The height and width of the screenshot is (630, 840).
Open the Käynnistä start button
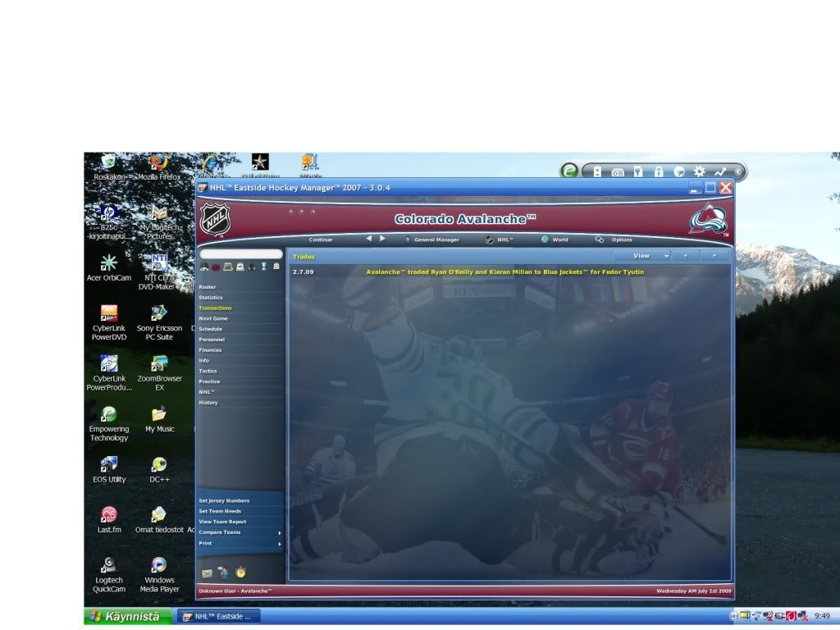point(128,616)
